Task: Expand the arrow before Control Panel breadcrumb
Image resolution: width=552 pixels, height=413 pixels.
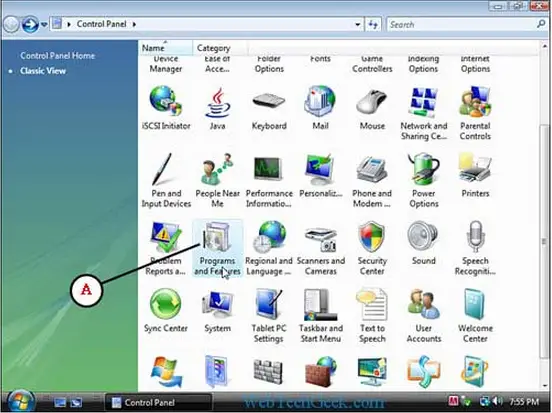Action: [x=69, y=24]
